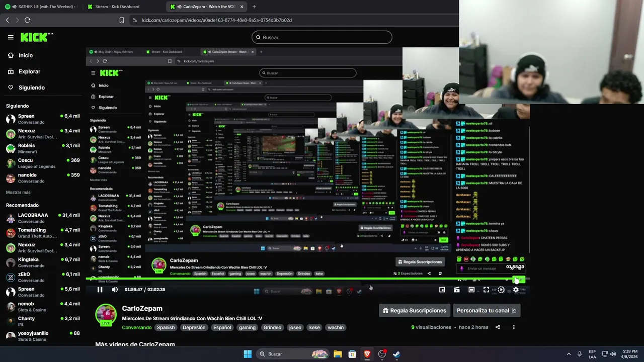Screen dimensions: 644x362
Task: Click the Kick logo
Action: point(36,37)
